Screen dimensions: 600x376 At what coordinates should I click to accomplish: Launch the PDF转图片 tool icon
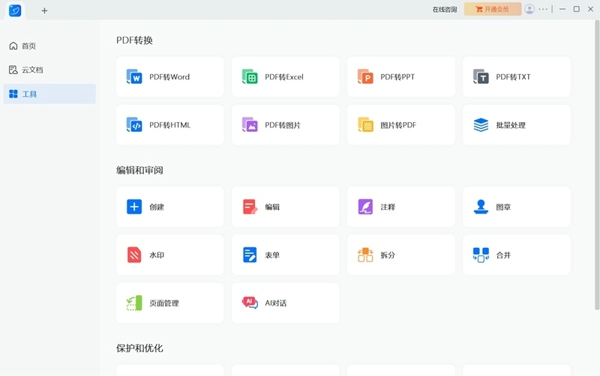[250, 125]
